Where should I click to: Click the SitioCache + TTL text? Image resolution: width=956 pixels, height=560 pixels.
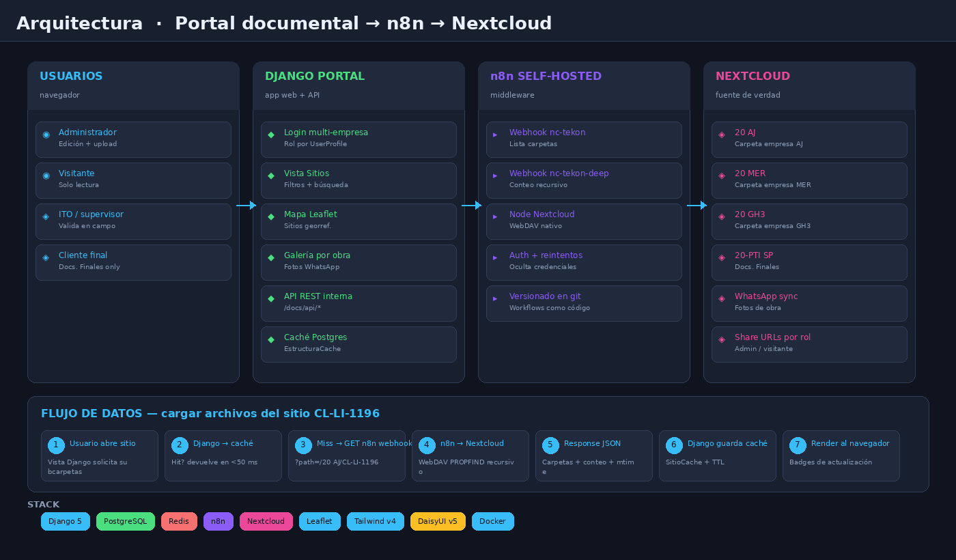(x=695, y=462)
